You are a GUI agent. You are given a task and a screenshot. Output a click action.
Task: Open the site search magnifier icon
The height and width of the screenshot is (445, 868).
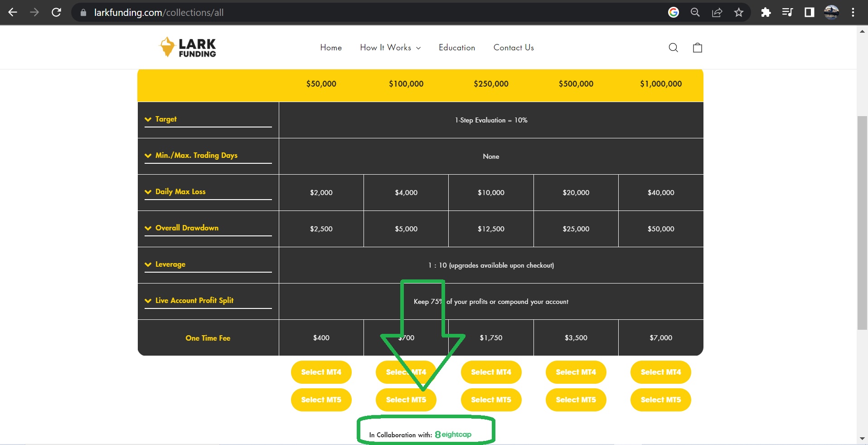[673, 48]
